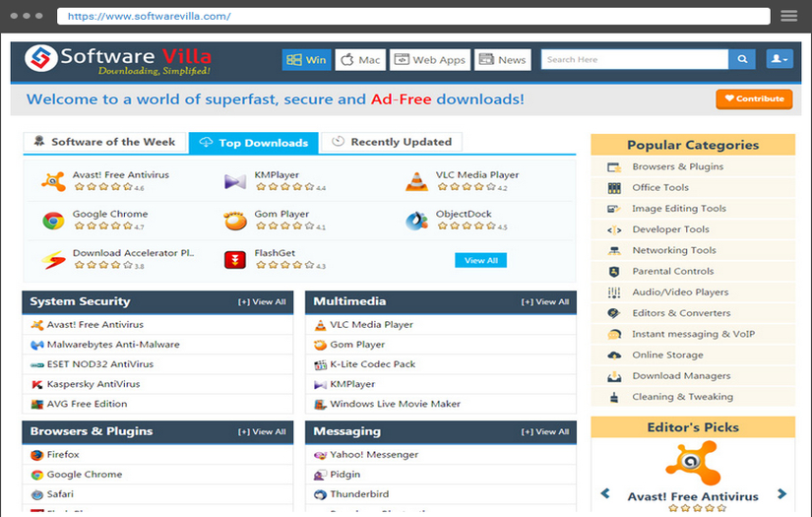Click the Yahoo! Messenger icon

coord(321,455)
